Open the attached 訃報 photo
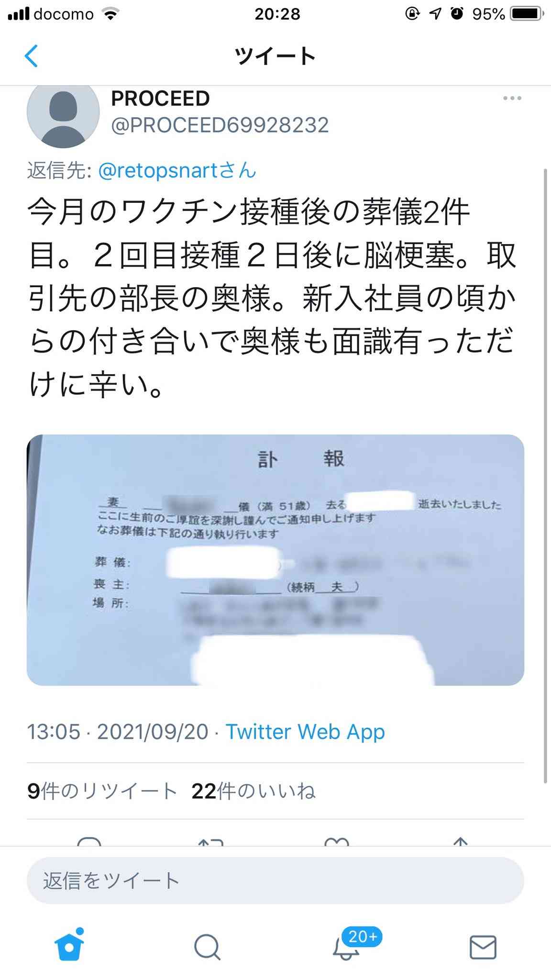Viewport: 551px width, 980px height. 275,560
